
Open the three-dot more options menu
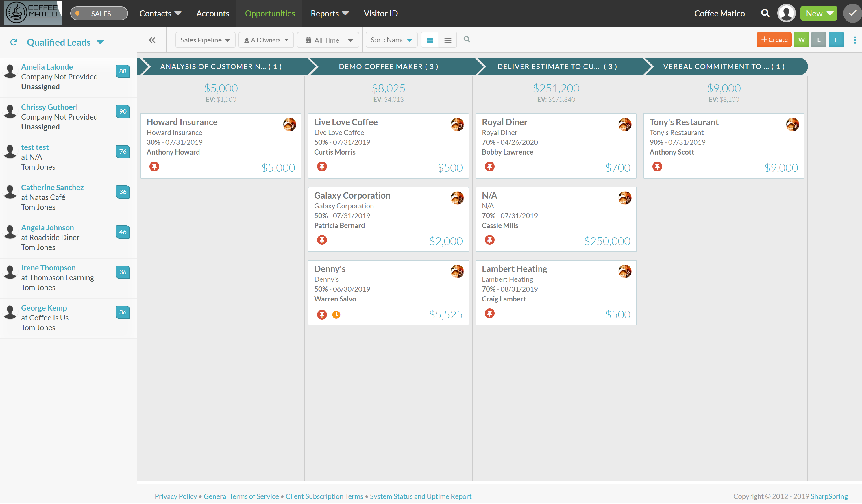854,40
